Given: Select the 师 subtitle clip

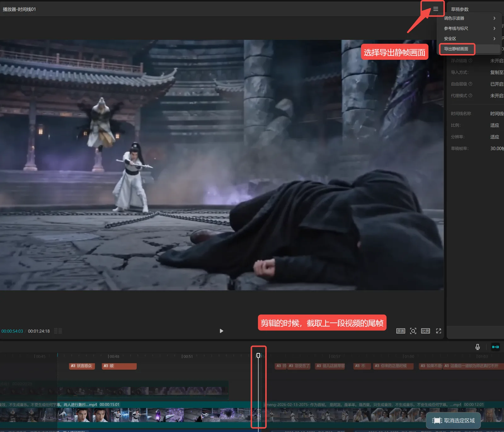Looking at the screenshot, I should pyautogui.click(x=281, y=366).
